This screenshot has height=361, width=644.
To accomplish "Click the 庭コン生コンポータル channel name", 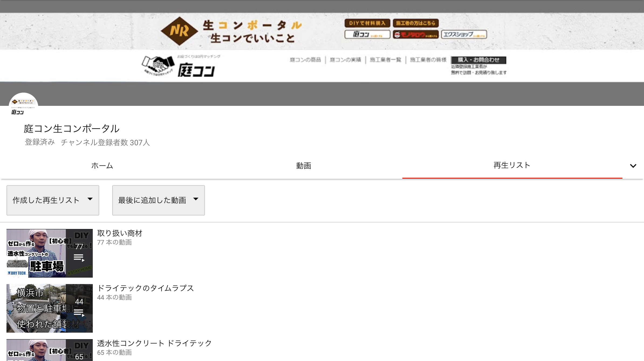I will [x=71, y=129].
